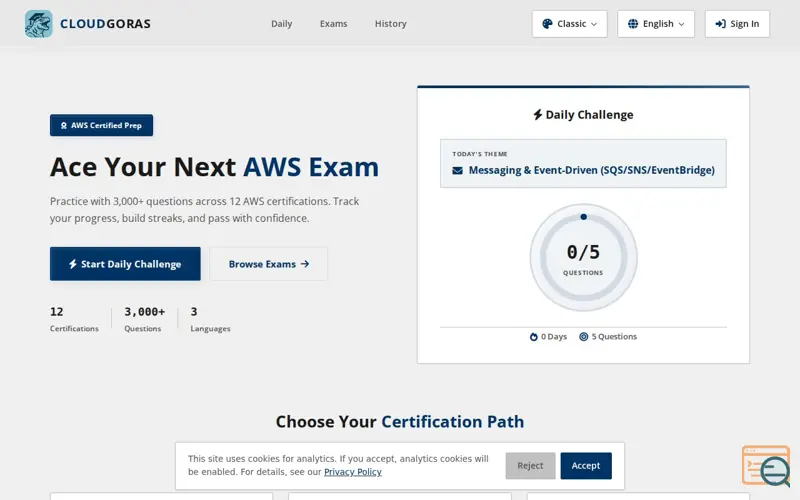
Task: Click the orange page-search widget icon
Action: (x=766, y=466)
